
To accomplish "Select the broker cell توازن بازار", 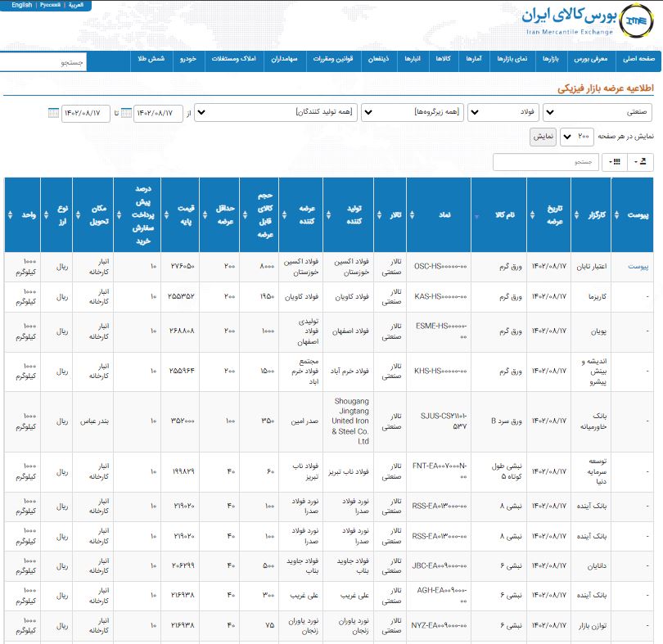I will (593, 625).
